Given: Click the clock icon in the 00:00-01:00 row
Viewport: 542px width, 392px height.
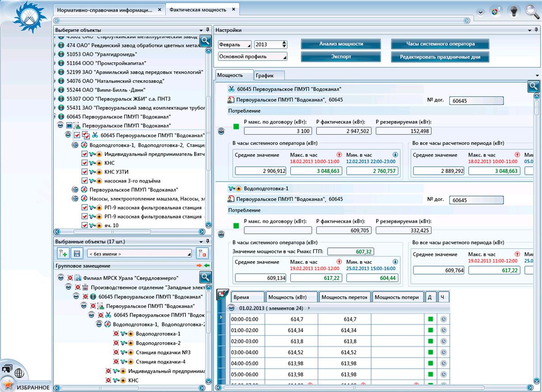Looking at the screenshot, I should point(444,319).
